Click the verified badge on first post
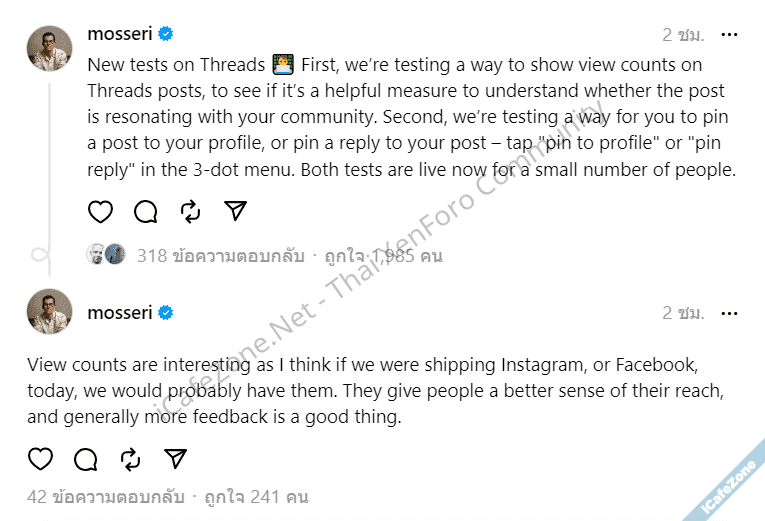The height and width of the screenshot is (521, 765). point(166,34)
